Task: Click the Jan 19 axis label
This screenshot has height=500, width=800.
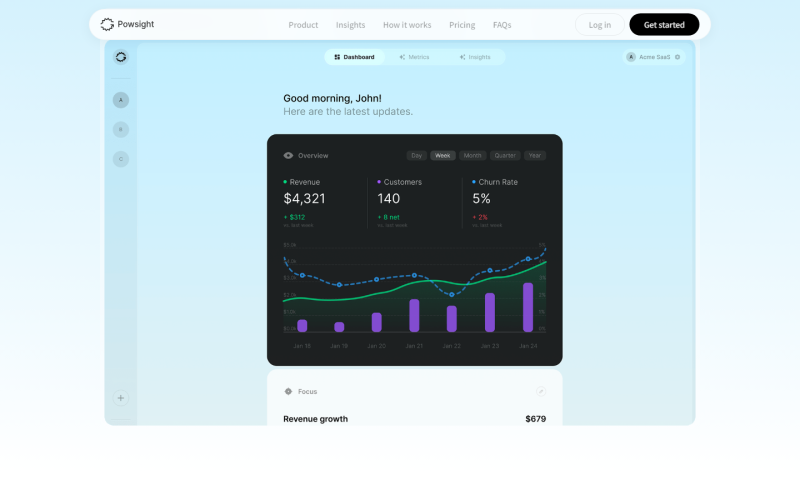Action: pos(339,346)
